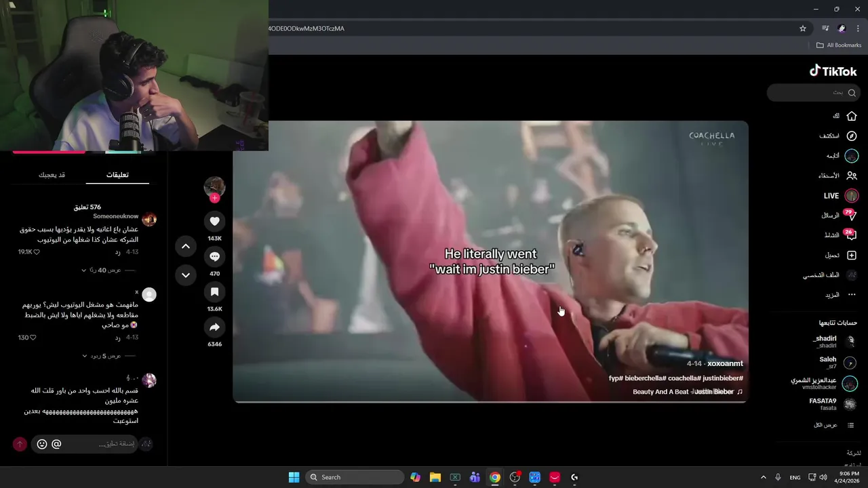Open the xoxoanmt creator name on video
The height and width of the screenshot is (488, 868).
[725, 364]
